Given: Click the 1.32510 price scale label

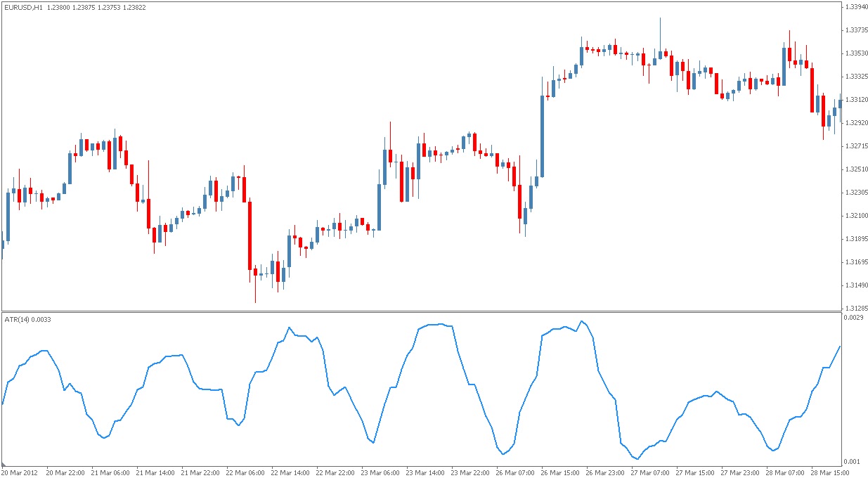Looking at the screenshot, I should 855,169.
